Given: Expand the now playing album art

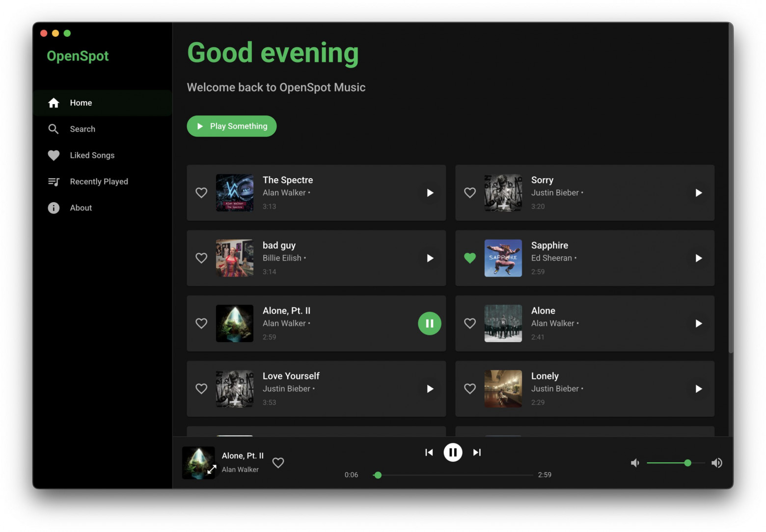Looking at the screenshot, I should (212, 470).
